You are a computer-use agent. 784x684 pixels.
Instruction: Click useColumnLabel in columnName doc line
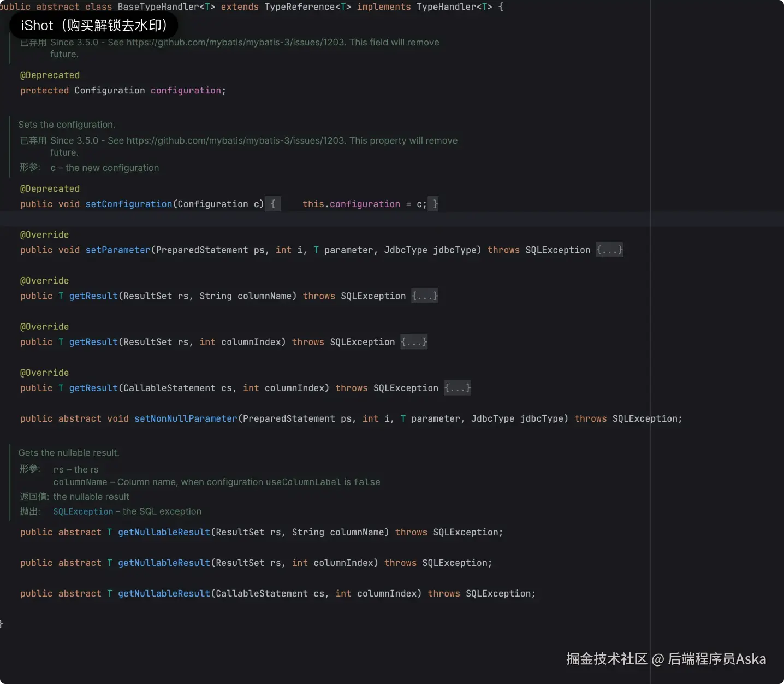click(x=304, y=482)
